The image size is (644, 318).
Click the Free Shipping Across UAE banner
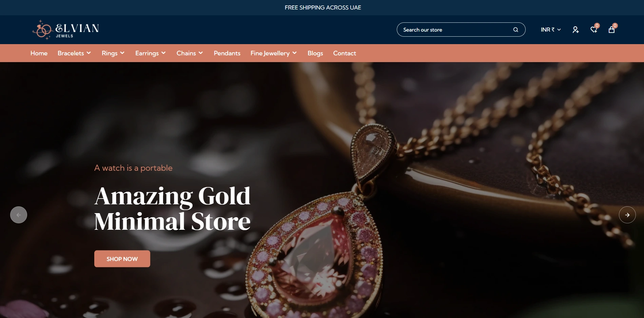323,7
